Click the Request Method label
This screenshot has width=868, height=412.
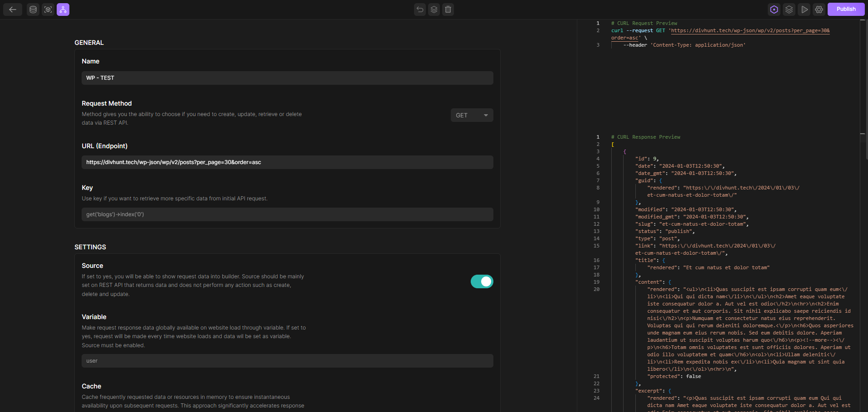(x=107, y=103)
